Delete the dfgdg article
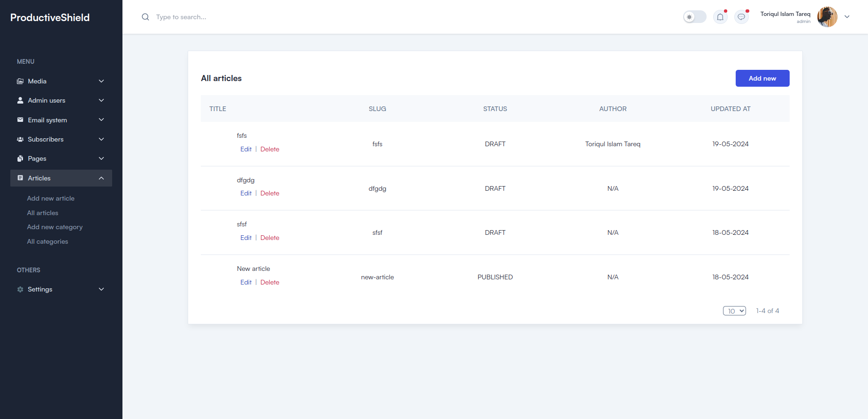The width and height of the screenshot is (868, 419). [270, 194]
